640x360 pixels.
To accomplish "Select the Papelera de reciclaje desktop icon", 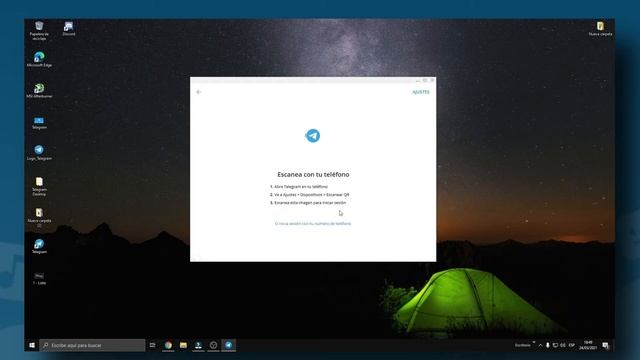I will [x=39, y=31].
